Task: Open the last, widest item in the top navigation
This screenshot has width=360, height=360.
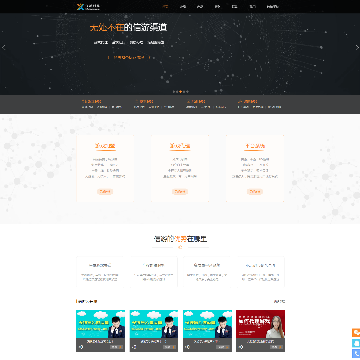Action: pos(272,6)
